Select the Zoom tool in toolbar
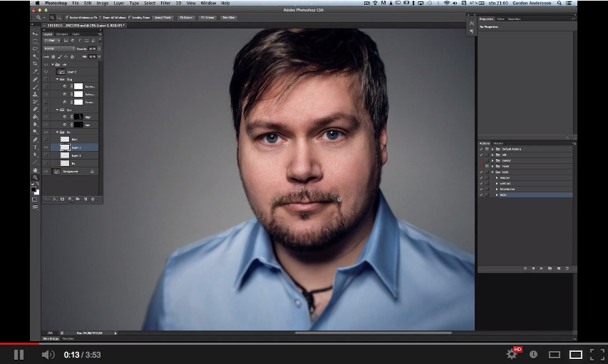 coord(36,177)
